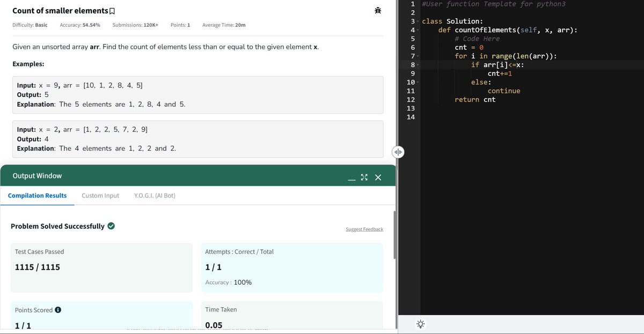Click the green success checkmark icon
The height and width of the screenshot is (334, 644).
pyautogui.click(x=111, y=226)
